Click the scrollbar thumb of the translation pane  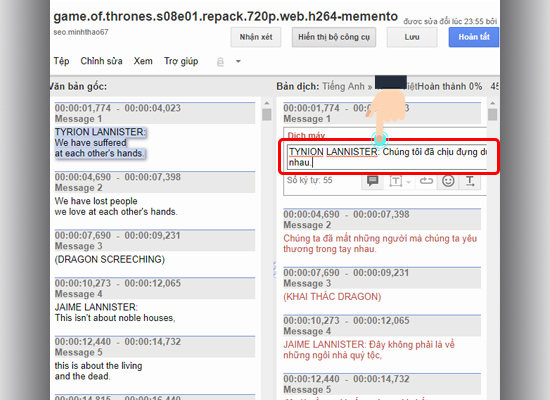tap(492, 115)
